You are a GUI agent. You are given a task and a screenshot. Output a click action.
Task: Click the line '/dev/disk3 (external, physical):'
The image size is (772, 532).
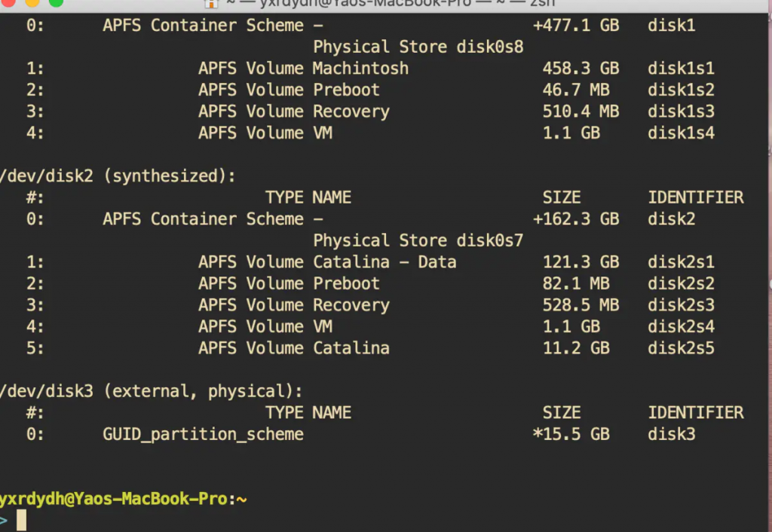[151, 391]
